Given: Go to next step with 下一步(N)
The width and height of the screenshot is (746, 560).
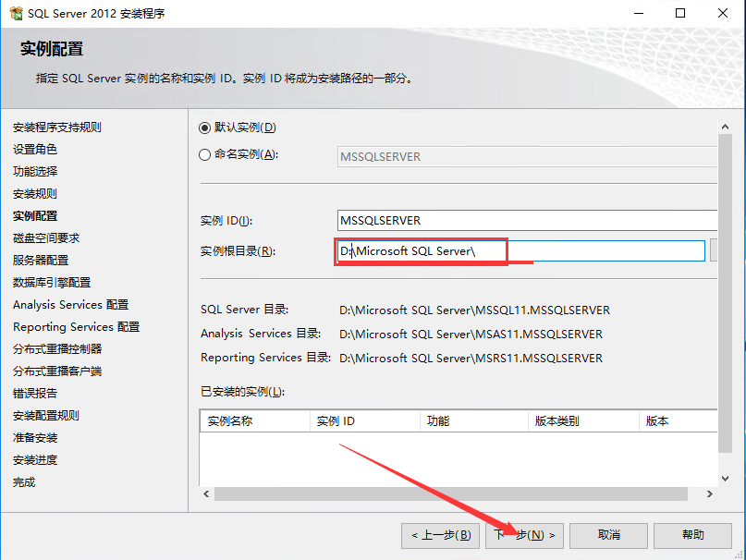Looking at the screenshot, I should click(524, 535).
